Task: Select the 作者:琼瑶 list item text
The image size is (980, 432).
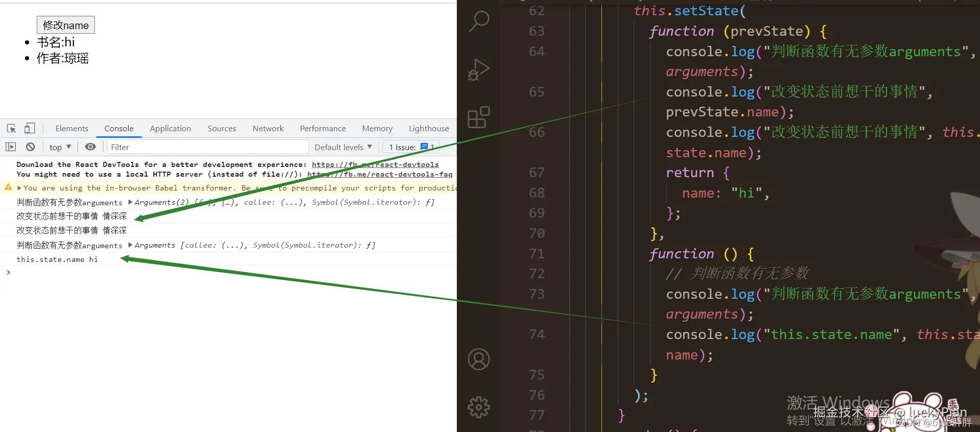Action: coord(63,58)
